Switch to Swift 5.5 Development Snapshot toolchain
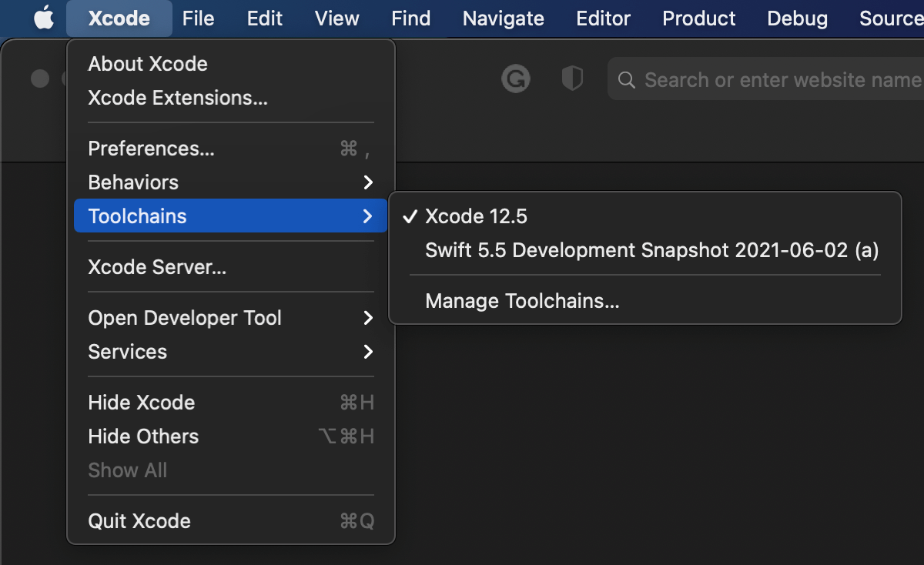924x565 pixels. [651, 250]
